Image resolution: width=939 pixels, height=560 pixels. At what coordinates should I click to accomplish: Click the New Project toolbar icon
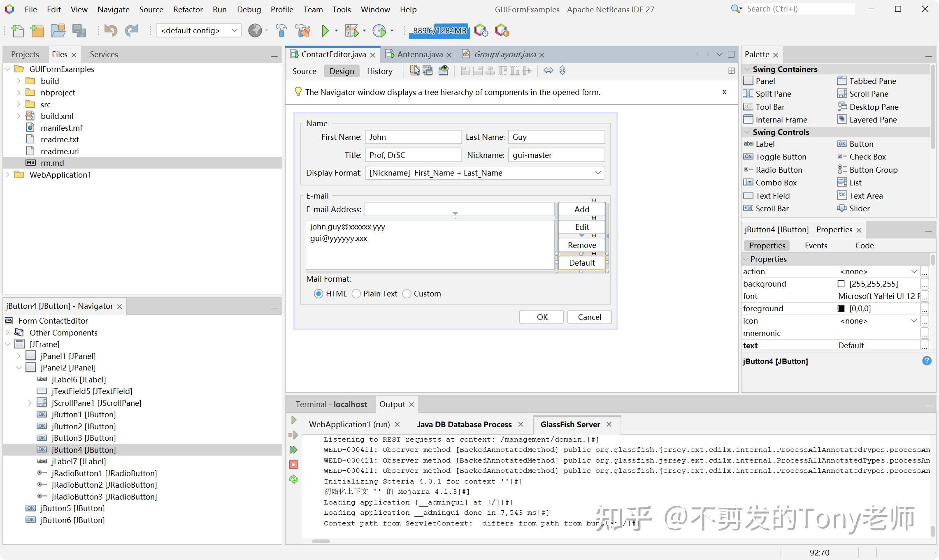[x=37, y=31]
